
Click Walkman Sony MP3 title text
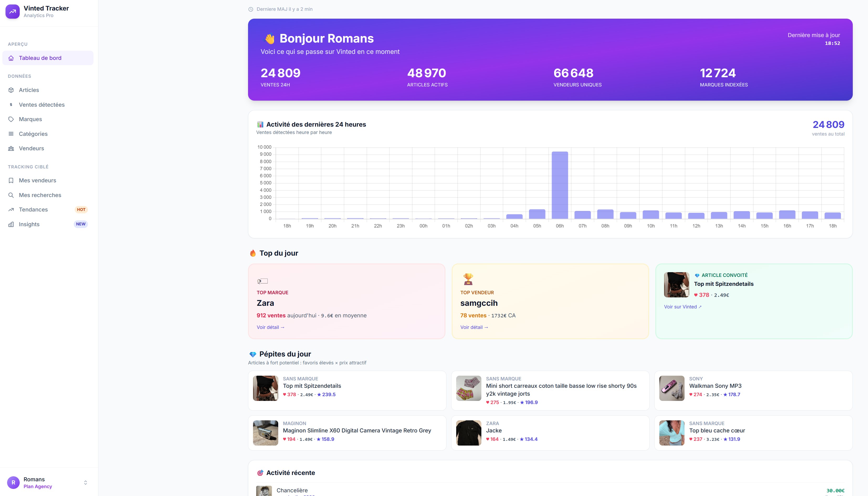(x=715, y=386)
